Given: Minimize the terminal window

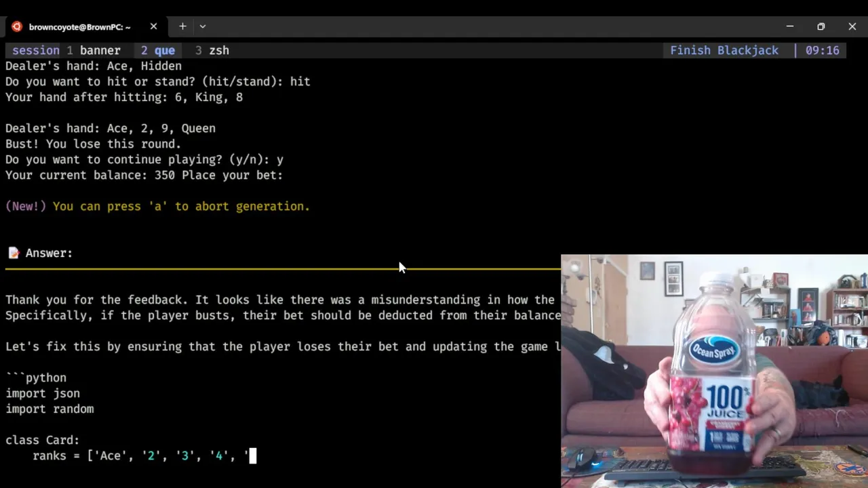Looking at the screenshot, I should pyautogui.click(x=790, y=26).
